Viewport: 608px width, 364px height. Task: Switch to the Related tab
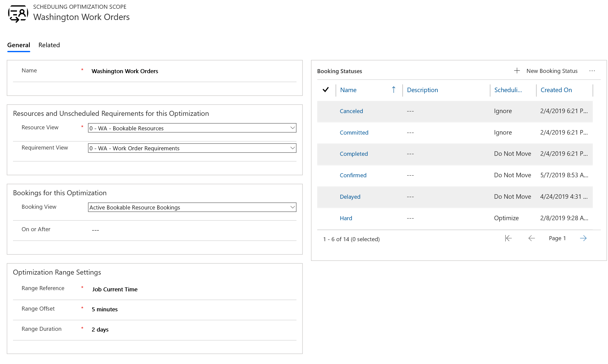(49, 45)
